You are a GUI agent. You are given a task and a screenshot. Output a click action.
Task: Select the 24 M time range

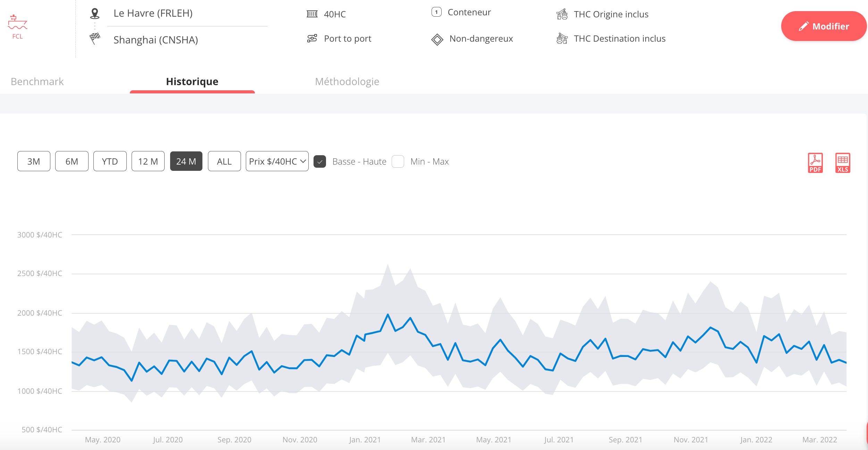(186, 161)
